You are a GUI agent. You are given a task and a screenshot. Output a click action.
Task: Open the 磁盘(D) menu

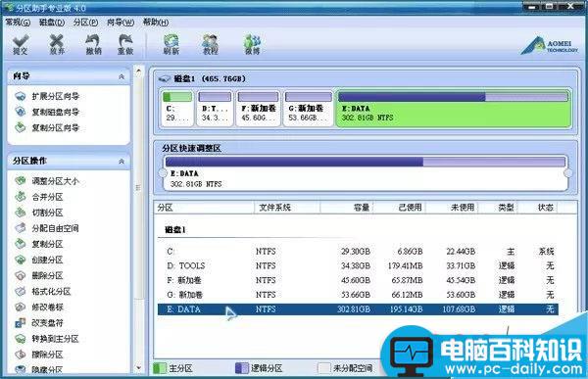point(52,23)
